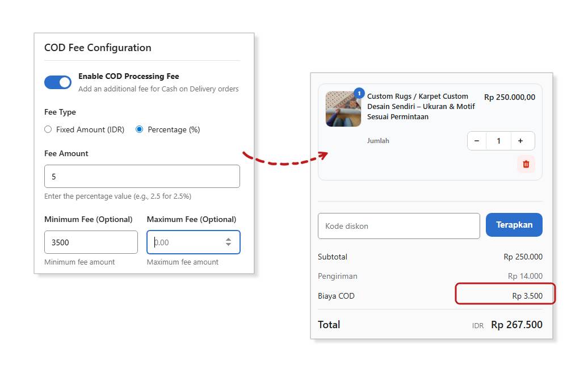Click the trash icon to remove the item
The height and width of the screenshot is (377, 588).
526,164
